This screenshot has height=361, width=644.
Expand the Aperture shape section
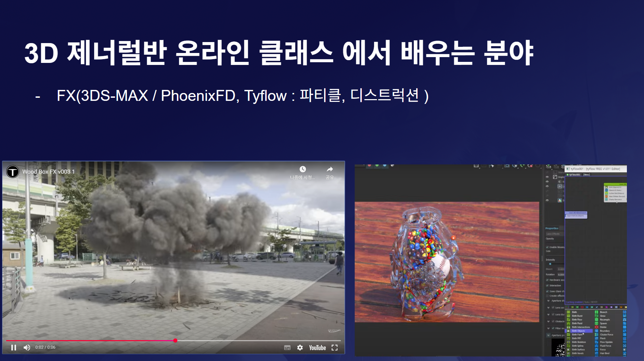click(x=549, y=301)
